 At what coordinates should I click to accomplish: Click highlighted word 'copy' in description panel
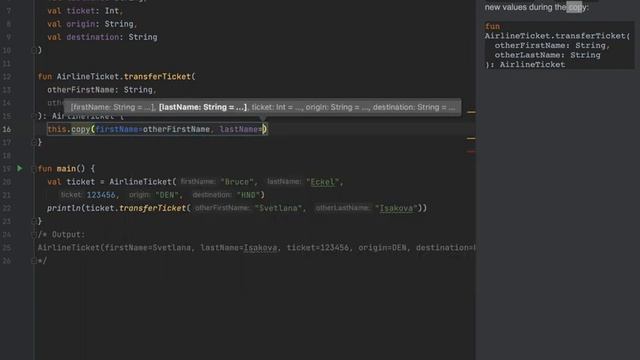coord(574,7)
